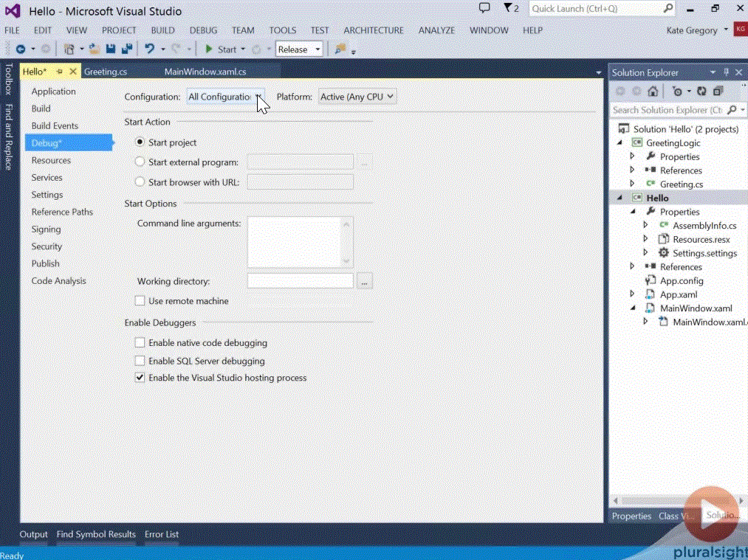
Task: Open the feedback speech bubble icon
Action: [x=484, y=8]
